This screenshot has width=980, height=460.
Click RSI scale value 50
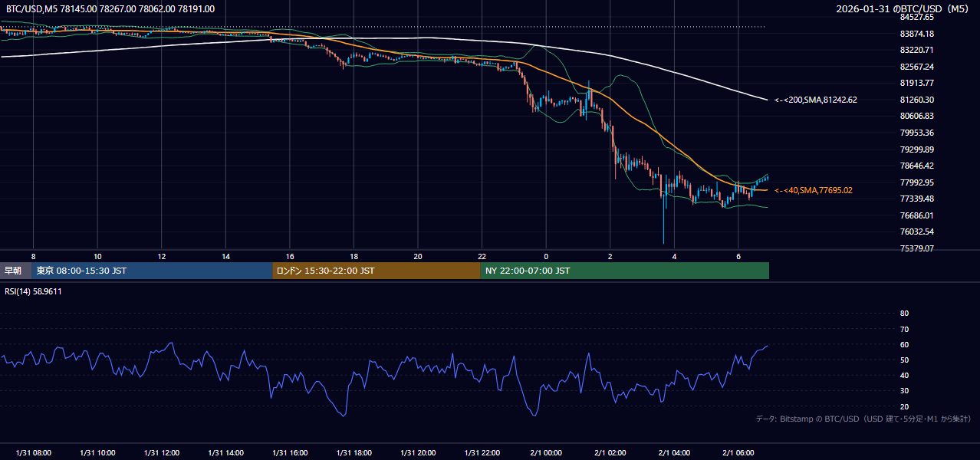tap(904, 360)
